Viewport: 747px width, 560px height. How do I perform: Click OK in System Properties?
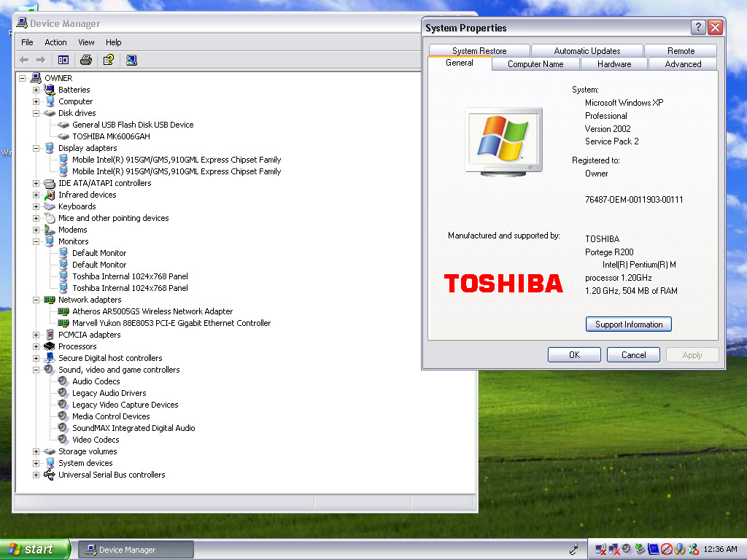[x=574, y=355]
